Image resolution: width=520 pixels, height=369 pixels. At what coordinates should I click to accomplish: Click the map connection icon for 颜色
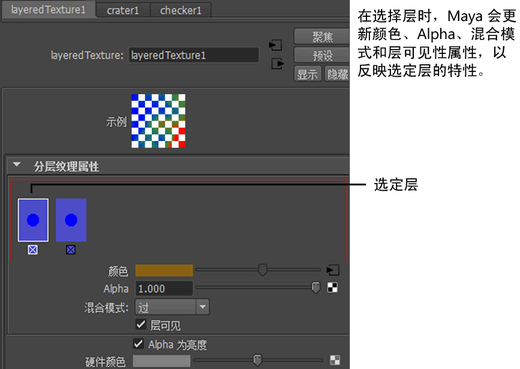333,270
